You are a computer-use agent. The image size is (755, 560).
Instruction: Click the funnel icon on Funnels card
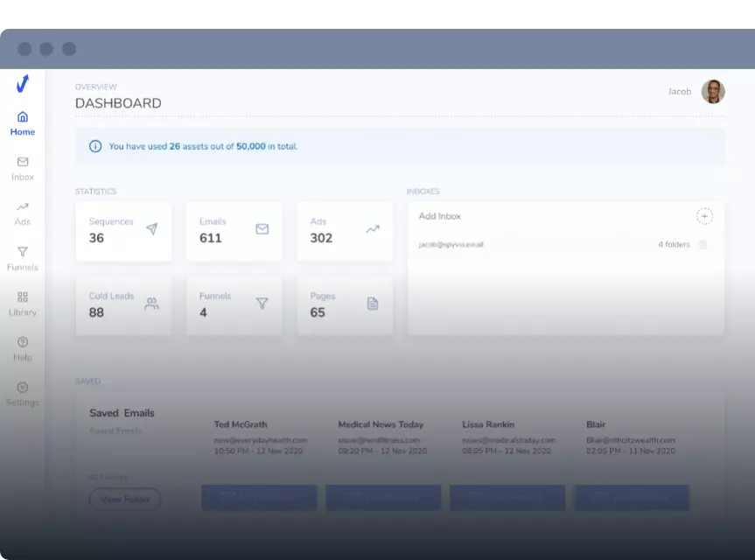(x=262, y=304)
